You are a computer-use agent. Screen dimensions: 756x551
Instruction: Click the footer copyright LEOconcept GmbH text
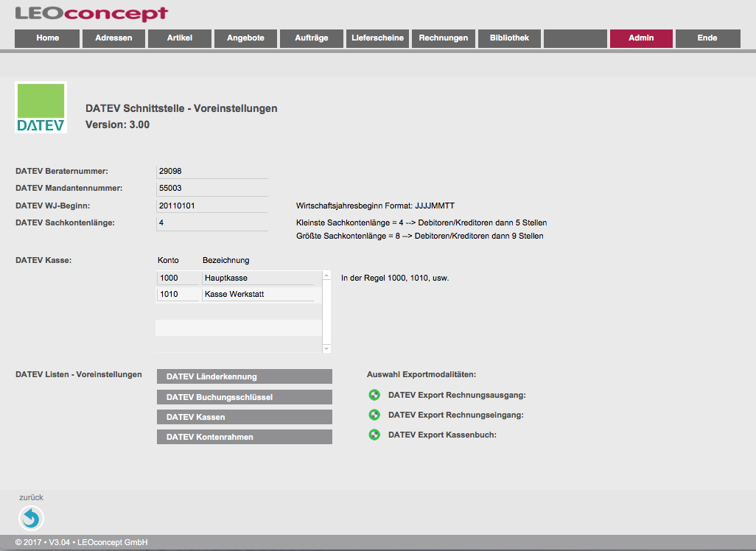click(x=82, y=542)
